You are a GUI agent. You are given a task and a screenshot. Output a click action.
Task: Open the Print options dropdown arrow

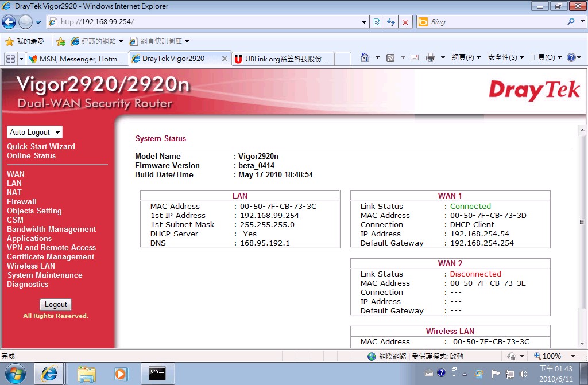443,57
